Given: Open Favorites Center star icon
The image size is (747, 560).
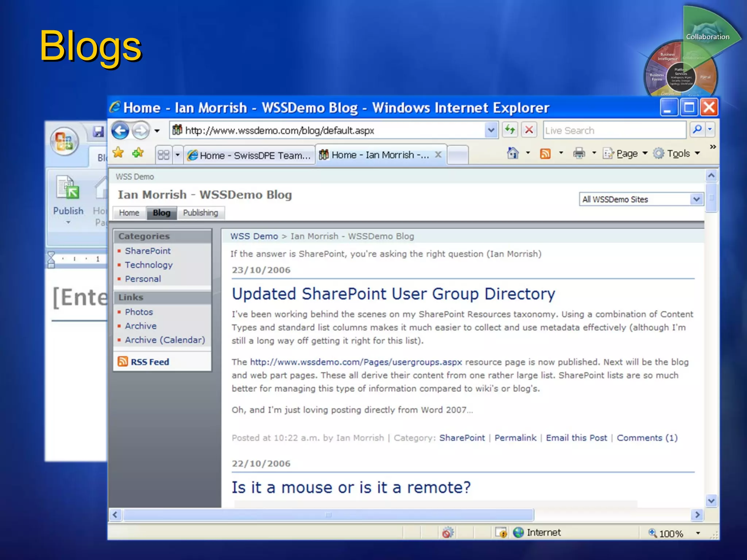Looking at the screenshot, I should coord(118,153).
